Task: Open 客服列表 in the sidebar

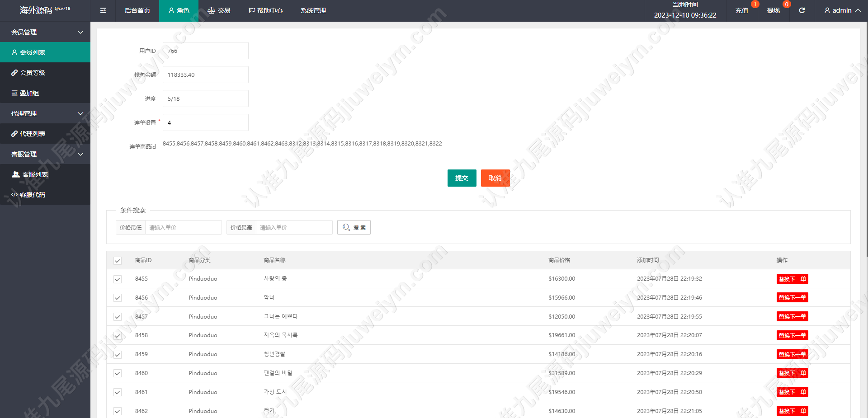Action: (45, 174)
